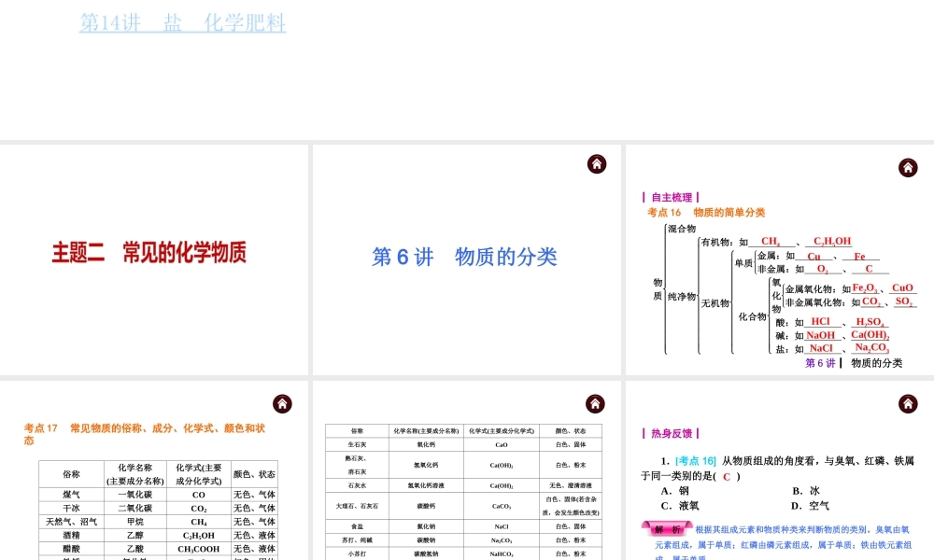Click table cell 干冰

[71, 509]
